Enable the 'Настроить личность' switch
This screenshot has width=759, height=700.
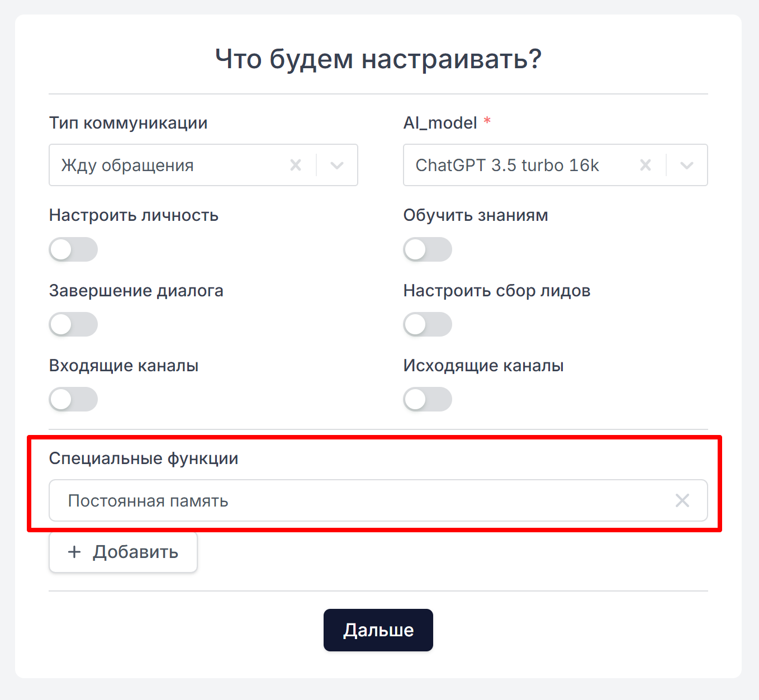[73, 249]
